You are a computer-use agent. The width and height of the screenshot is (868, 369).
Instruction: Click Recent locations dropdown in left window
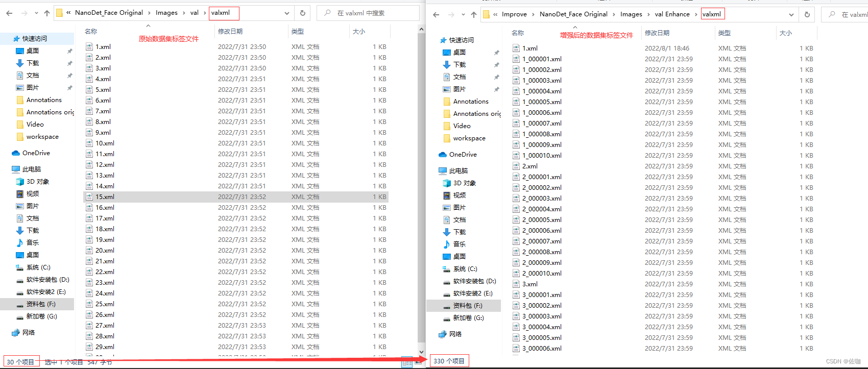point(36,13)
